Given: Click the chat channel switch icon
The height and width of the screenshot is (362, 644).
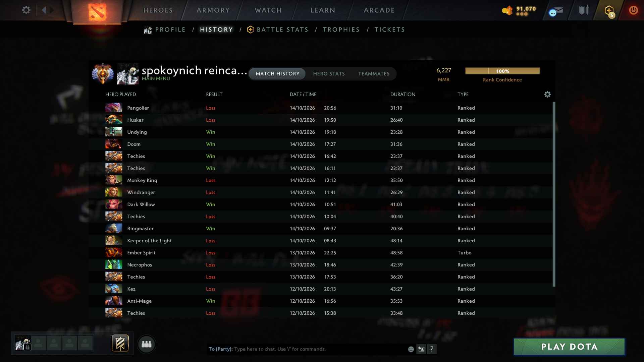Looking at the screenshot, I should pyautogui.click(x=421, y=349).
